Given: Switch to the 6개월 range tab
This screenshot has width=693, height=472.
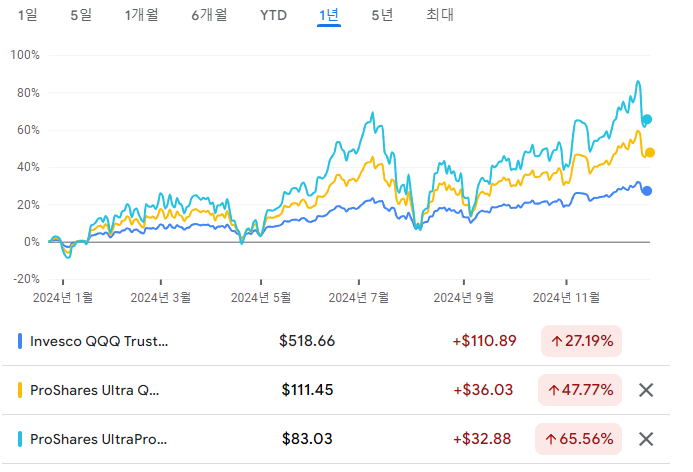Looking at the screenshot, I should [209, 15].
